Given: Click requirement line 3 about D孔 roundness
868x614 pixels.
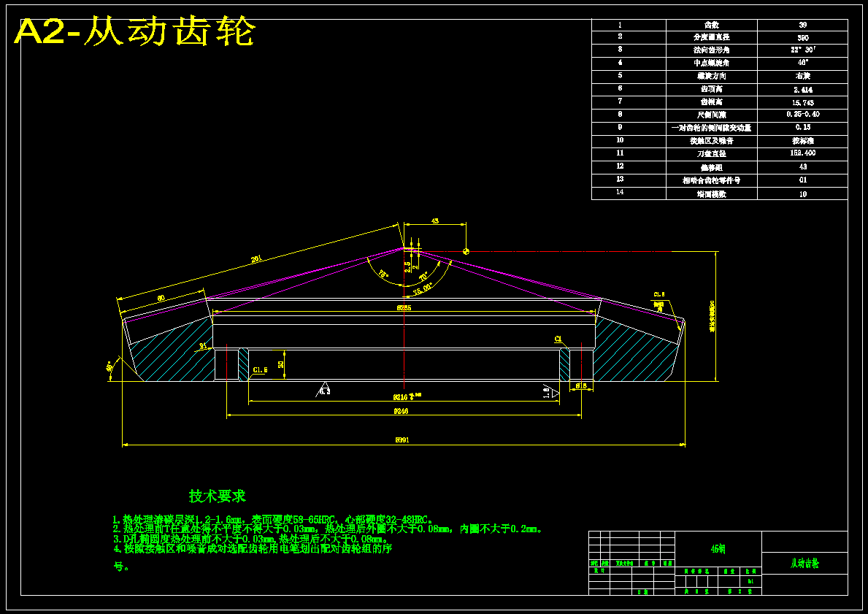Looking at the screenshot, I should point(250,539).
